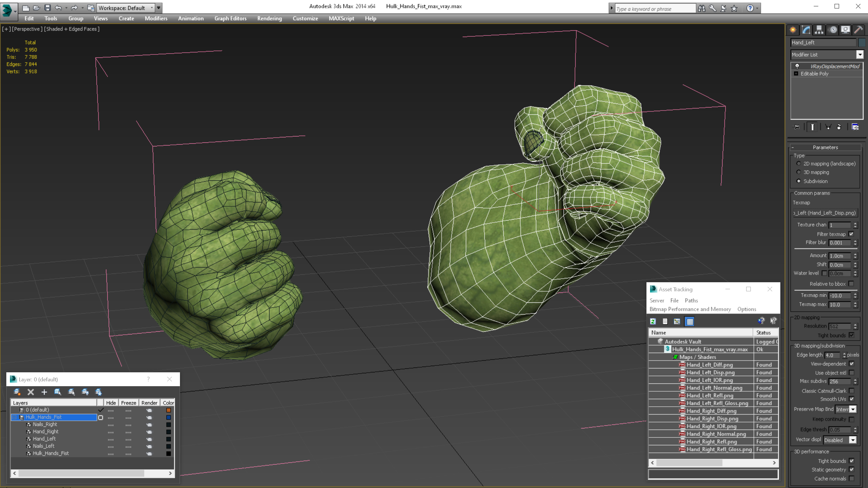Enable Use object mtl checkbox
Image resolution: width=868 pixels, height=488 pixels.
(x=852, y=373)
